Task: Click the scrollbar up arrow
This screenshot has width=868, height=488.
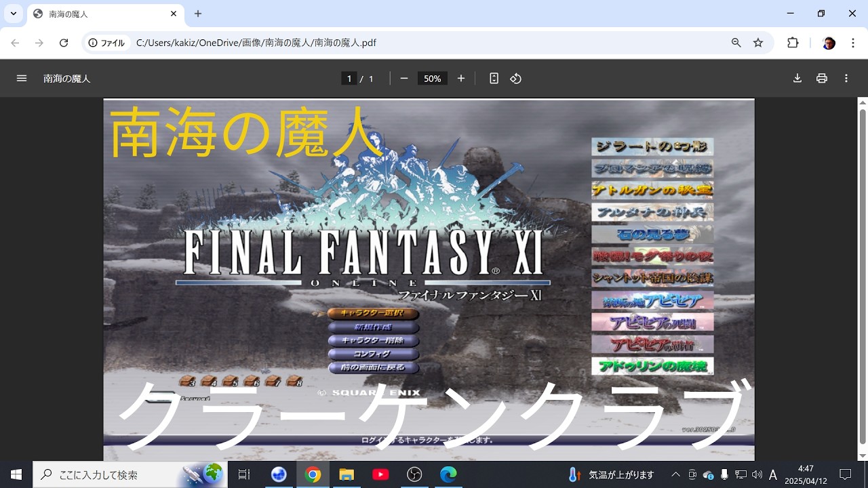Action: point(863,103)
